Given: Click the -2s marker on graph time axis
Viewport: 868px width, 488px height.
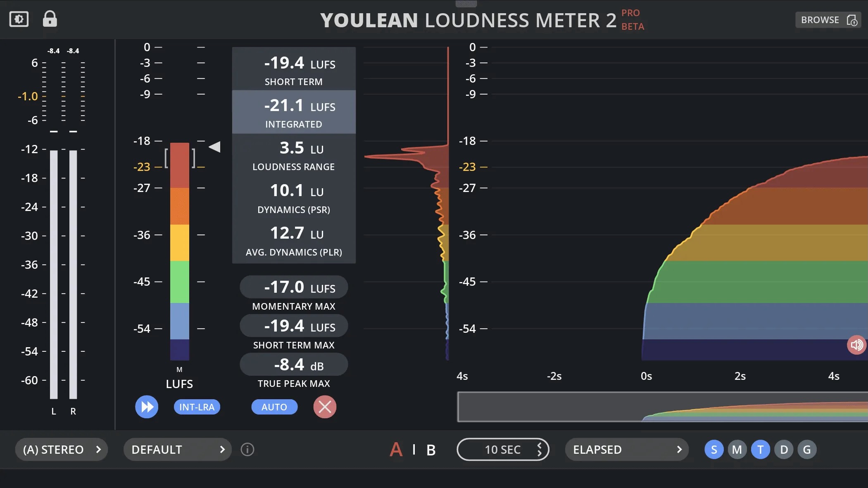Looking at the screenshot, I should (554, 376).
